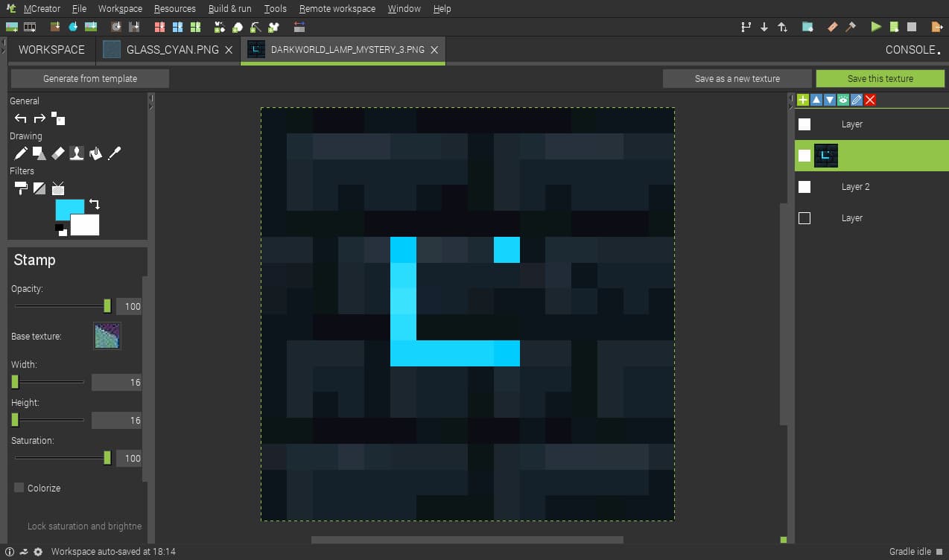949x560 pixels.
Task: Move the selected layer up
Action: [816, 99]
